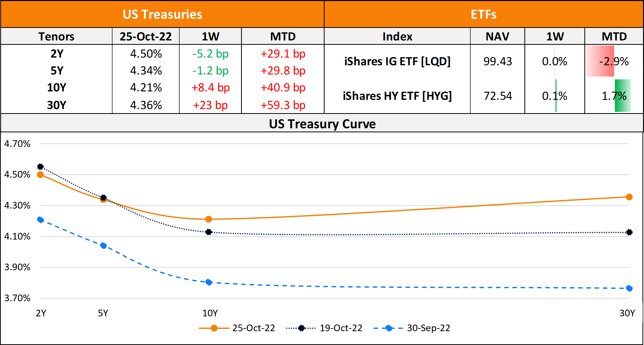
Task: Click the red LQD MTD data bar
Action: pos(600,61)
